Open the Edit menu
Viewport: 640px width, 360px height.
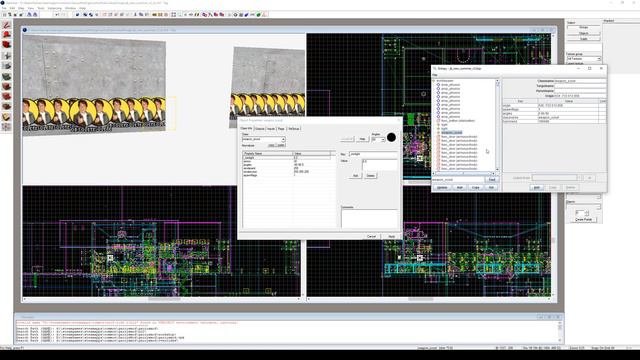tap(12, 8)
